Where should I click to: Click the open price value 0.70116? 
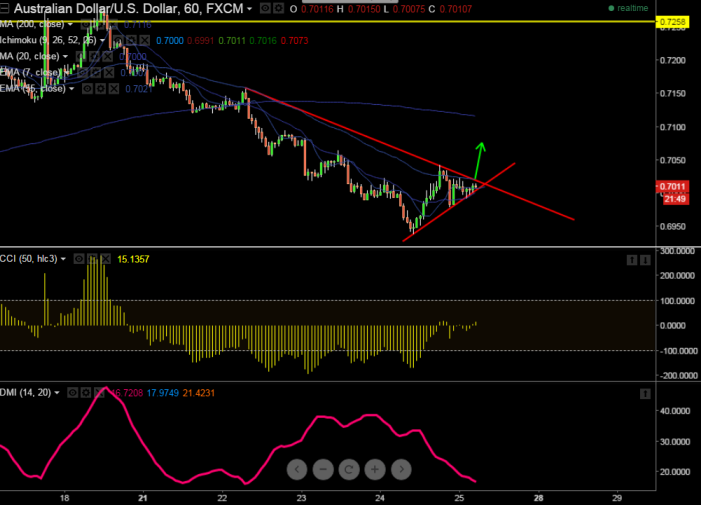(317, 9)
